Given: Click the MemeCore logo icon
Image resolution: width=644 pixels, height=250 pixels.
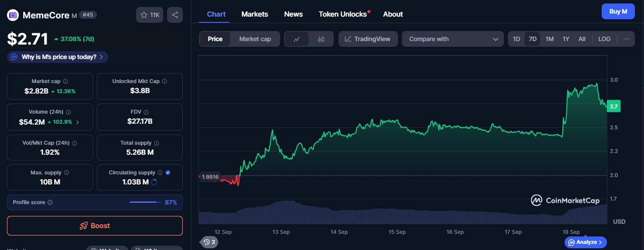Looking at the screenshot, I should (13, 15).
